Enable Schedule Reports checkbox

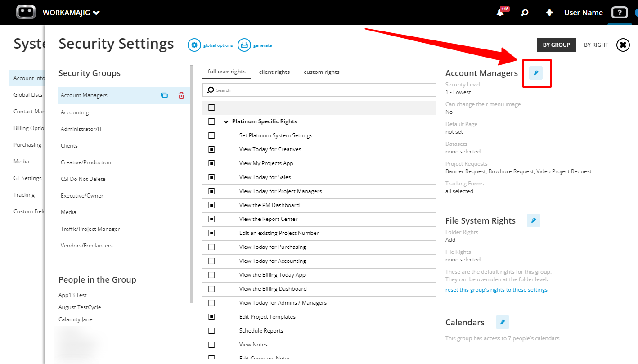(x=211, y=331)
